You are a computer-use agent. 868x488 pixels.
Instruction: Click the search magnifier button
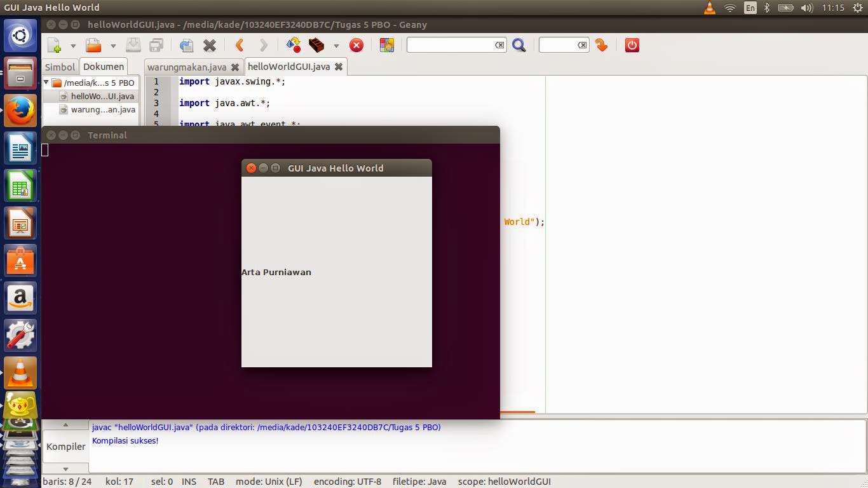(519, 45)
